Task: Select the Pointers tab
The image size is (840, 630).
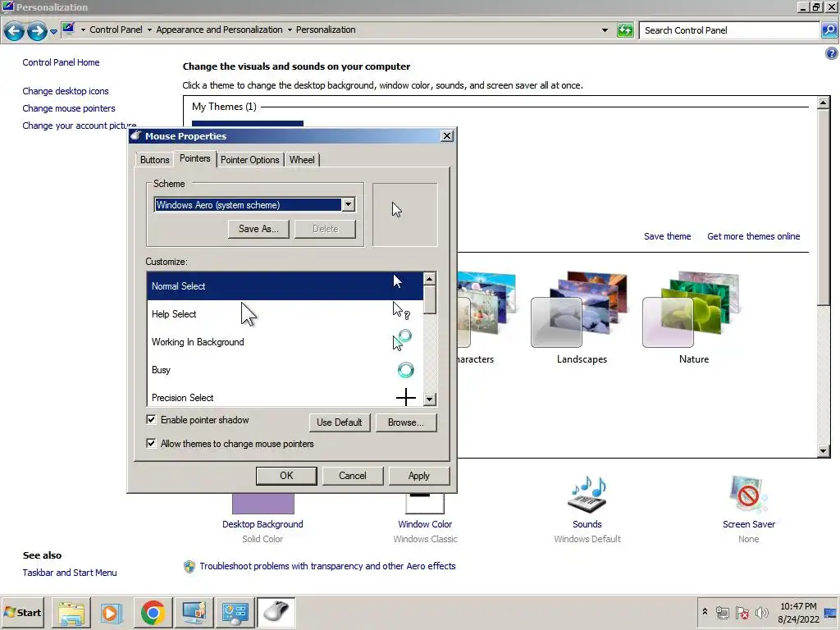Action: point(195,158)
